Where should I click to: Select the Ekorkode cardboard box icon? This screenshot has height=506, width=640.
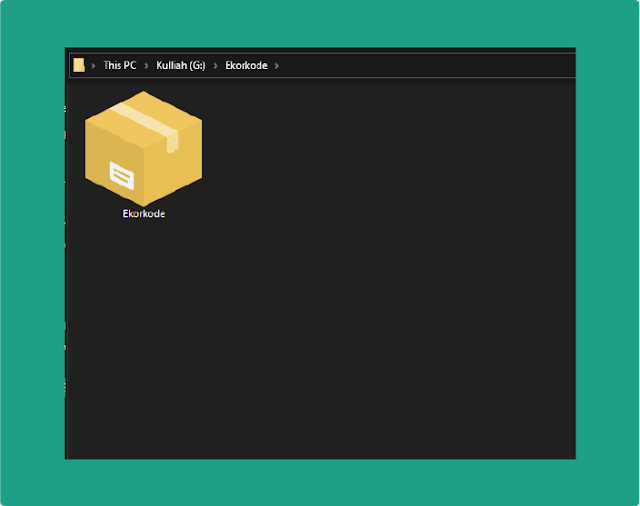click(x=143, y=149)
